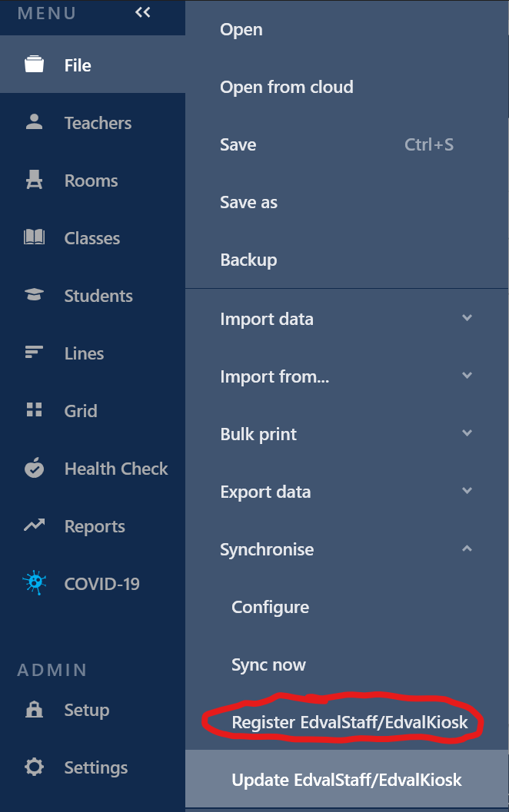
Task: Collapse the Synchronise section arrow
Action: pyautogui.click(x=467, y=549)
